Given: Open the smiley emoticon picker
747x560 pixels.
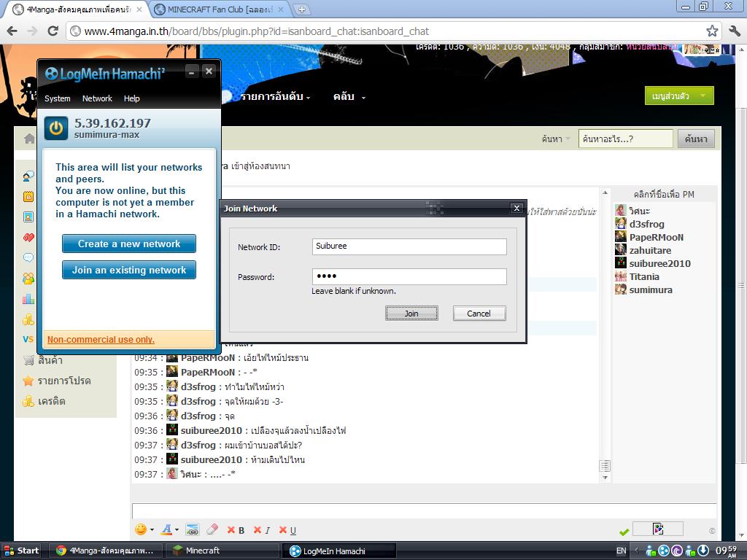Looking at the screenshot, I should tap(141, 529).
